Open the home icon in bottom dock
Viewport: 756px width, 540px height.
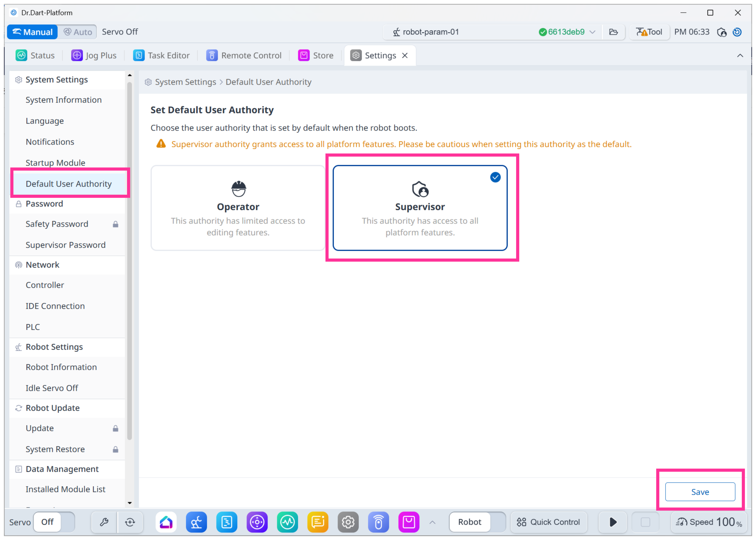click(x=166, y=522)
